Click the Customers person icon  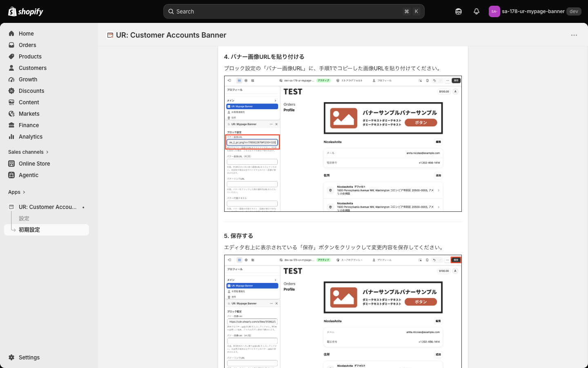[11, 68]
